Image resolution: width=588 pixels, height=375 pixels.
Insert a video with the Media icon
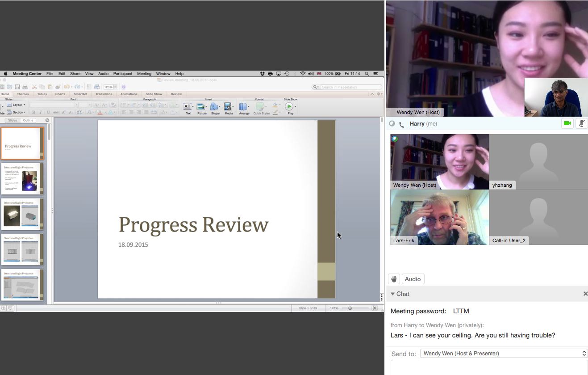click(x=228, y=107)
